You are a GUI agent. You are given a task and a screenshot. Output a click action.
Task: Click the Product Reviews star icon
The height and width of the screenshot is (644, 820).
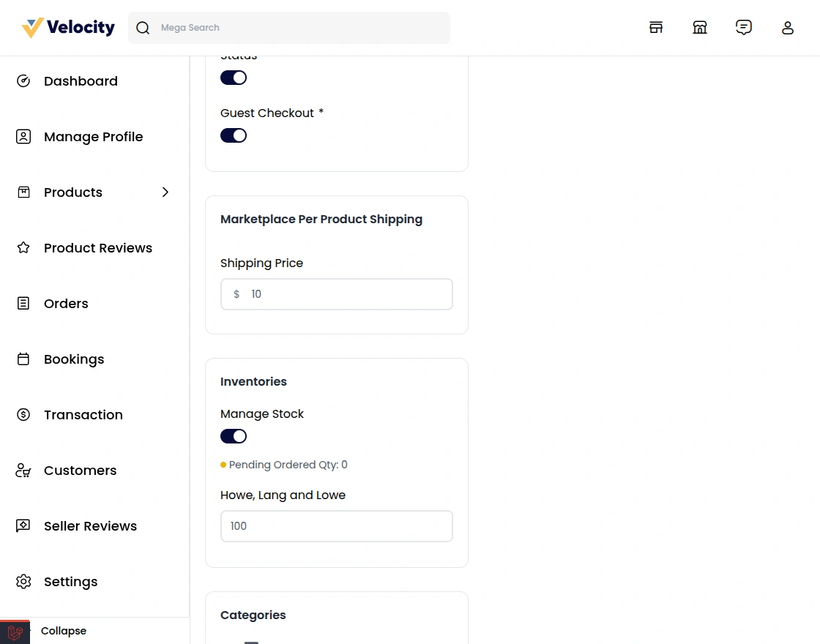pyautogui.click(x=23, y=247)
